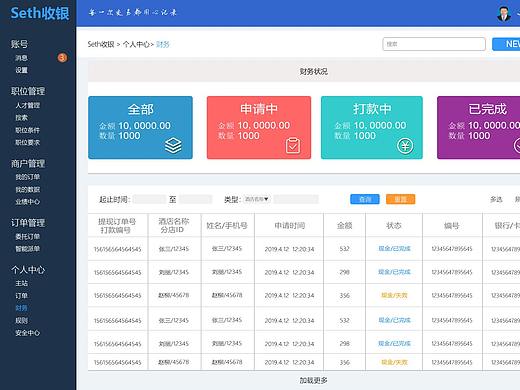Image resolution: width=520 pixels, height=390 pixels.
Task: Select the highlighted 财务 sidebar item
Action: (x=21, y=308)
